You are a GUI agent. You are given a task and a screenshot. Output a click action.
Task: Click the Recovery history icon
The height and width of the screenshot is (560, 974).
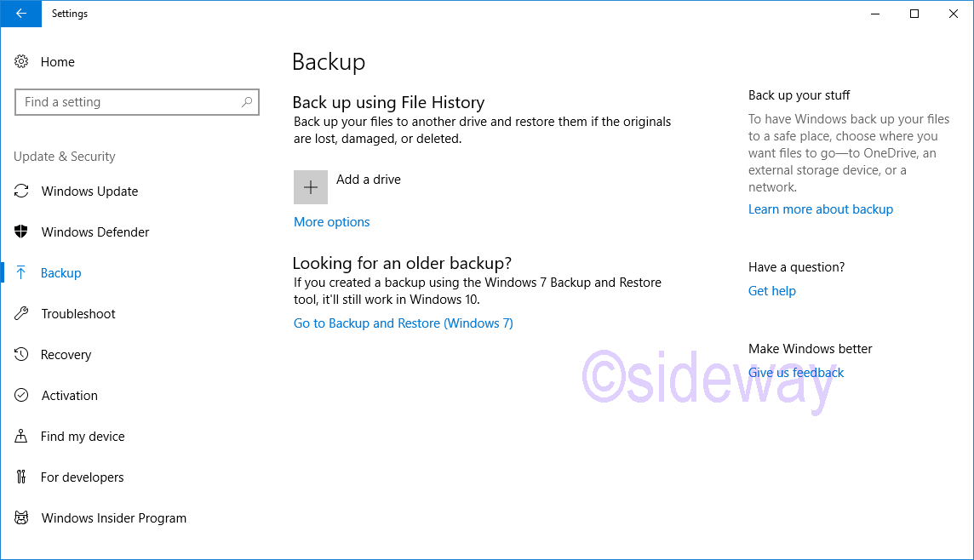point(22,355)
